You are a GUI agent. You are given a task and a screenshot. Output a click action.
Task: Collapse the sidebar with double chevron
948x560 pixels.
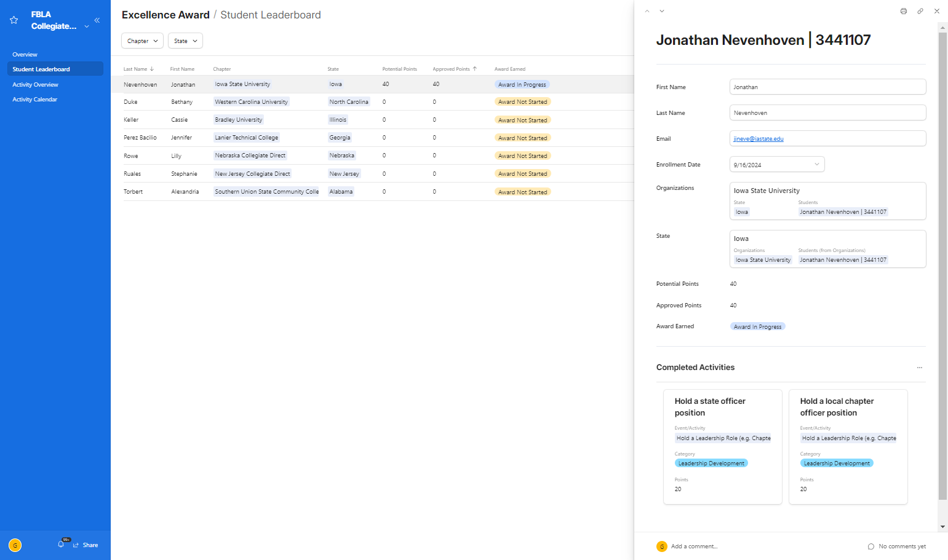(x=97, y=20)
